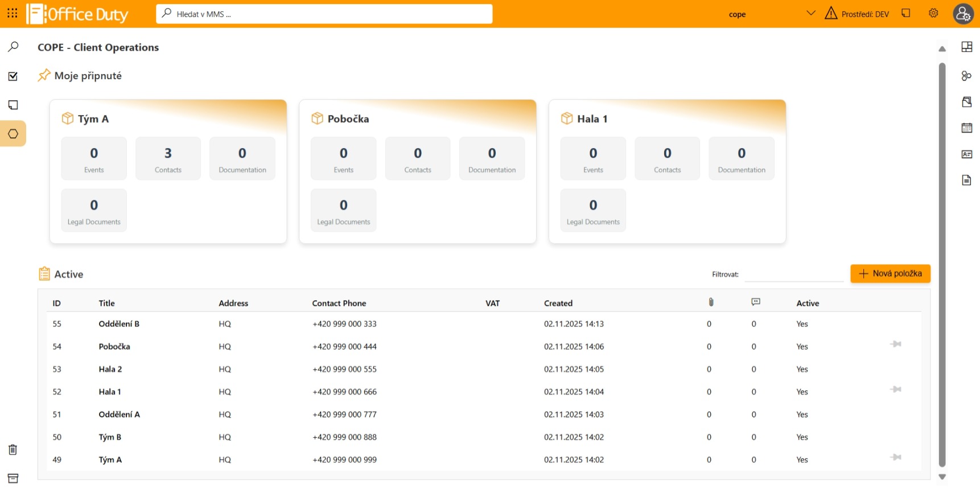Screen dimensions: 980x496
Task: Click the Hledat v MMS search field
Action: 324,14
